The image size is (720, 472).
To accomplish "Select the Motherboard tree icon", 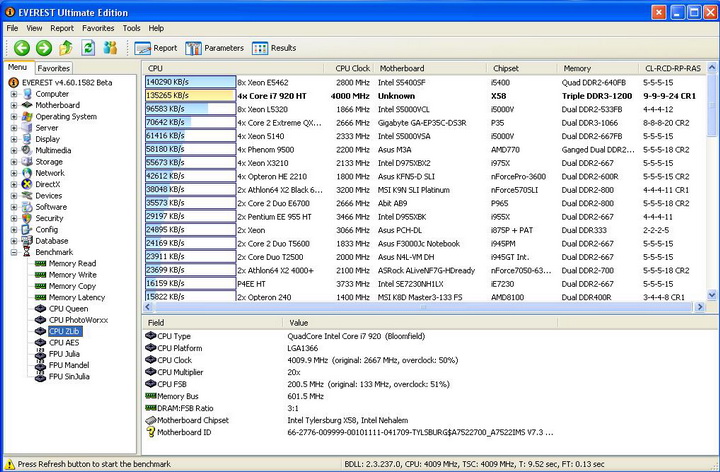I will tap(27, 105).
